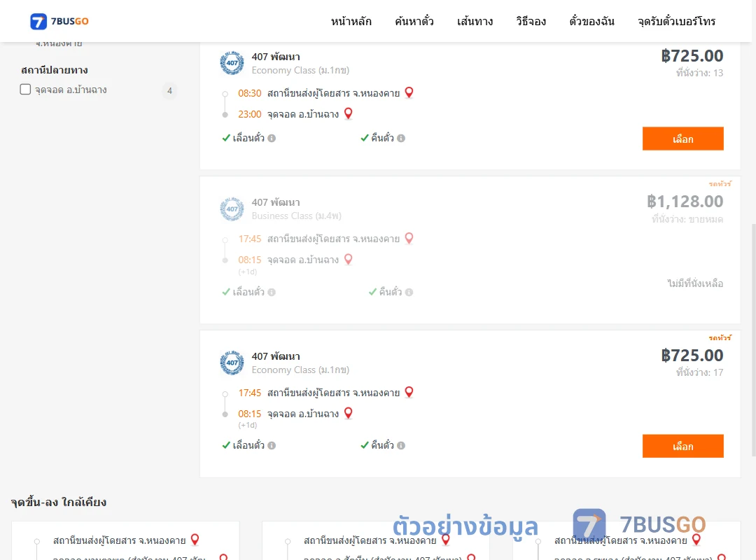Select the 17:45 Economy trip with the เลือก button
The image size is (756, 560).
pyautogui.click(x=682, y=446)
